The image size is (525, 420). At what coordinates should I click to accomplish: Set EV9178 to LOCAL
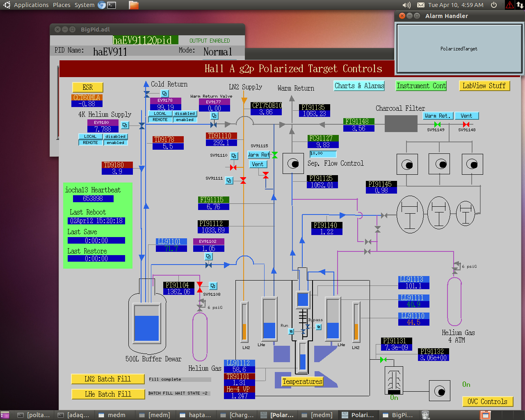pyautogui.click(x=160, y=114)
